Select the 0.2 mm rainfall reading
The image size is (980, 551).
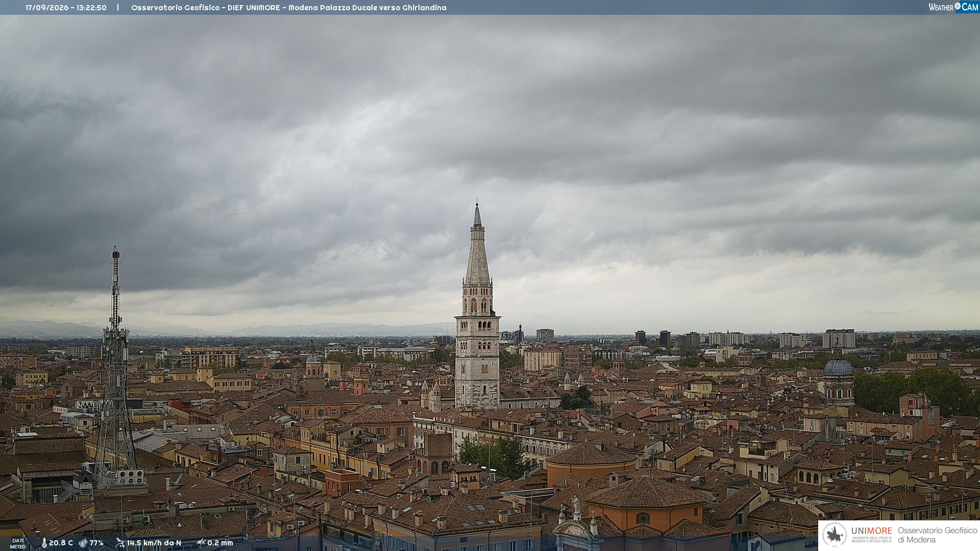[x=220, y=543]
